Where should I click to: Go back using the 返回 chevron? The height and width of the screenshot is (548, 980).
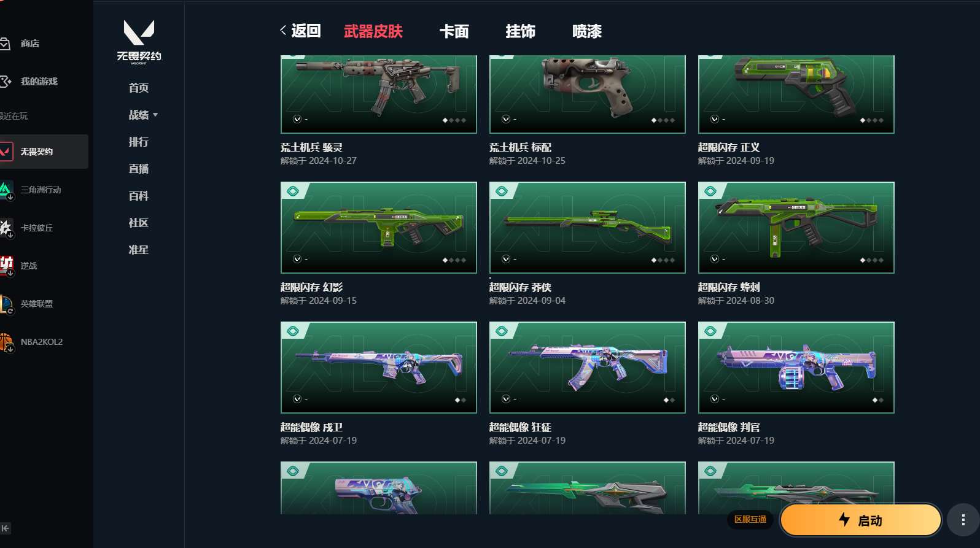click(283, 30)
